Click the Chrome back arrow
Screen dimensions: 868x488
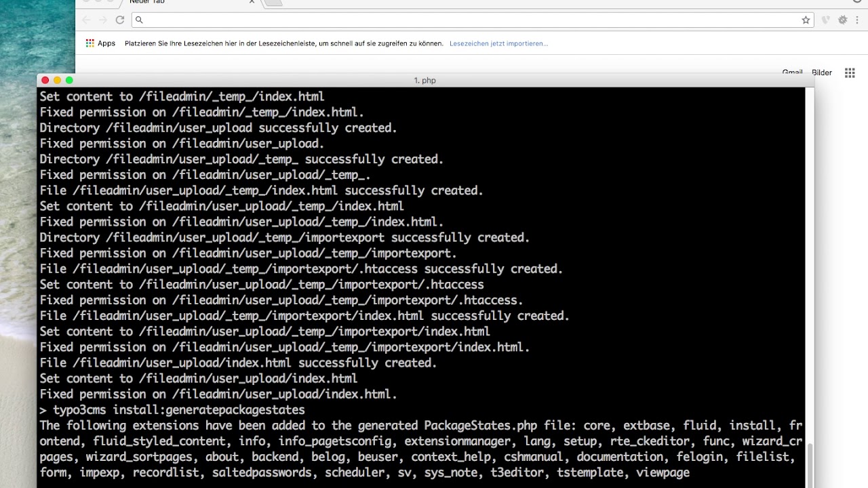pyautogui.click(x=86, y=20)
